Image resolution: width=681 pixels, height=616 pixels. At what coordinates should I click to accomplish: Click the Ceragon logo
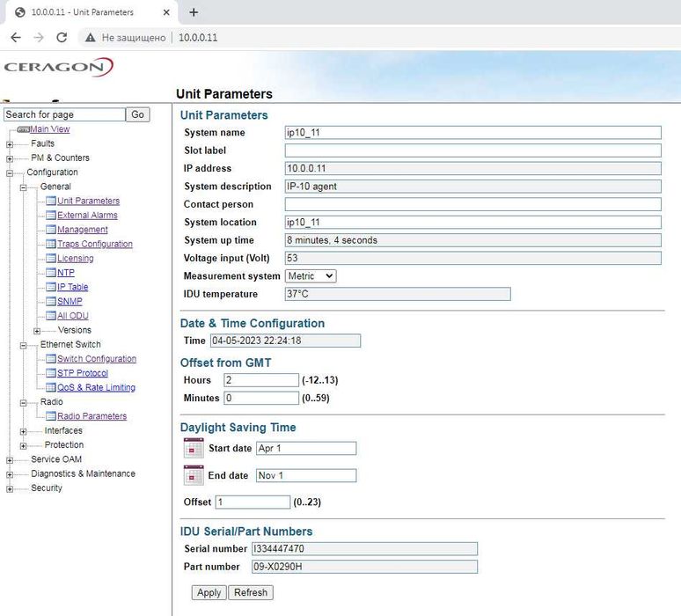[58, 67]
